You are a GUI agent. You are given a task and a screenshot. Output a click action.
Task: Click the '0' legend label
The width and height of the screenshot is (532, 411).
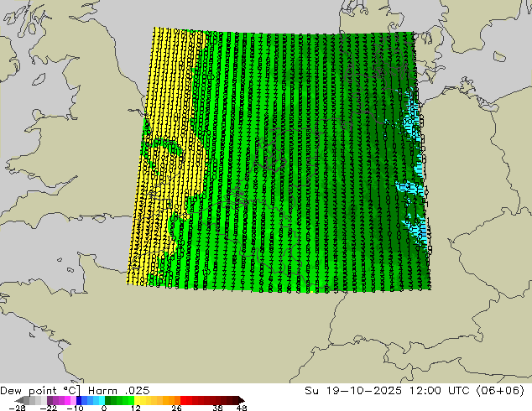pos(104,408)
